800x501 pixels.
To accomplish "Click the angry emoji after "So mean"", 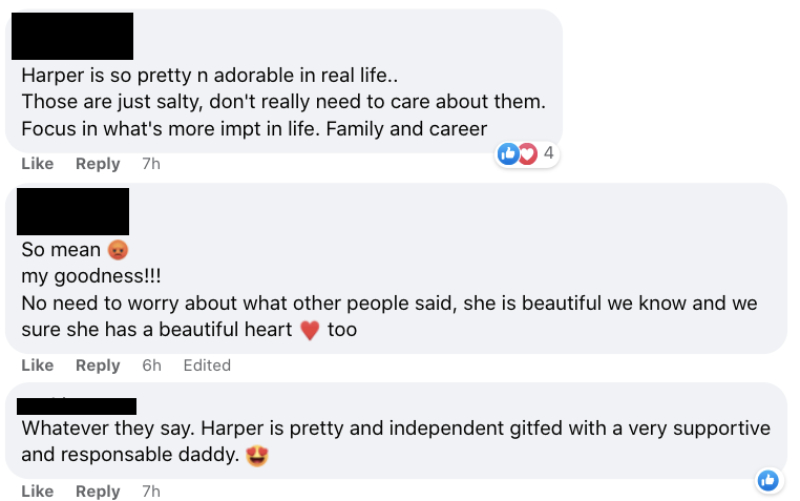I will coord(118,250).
